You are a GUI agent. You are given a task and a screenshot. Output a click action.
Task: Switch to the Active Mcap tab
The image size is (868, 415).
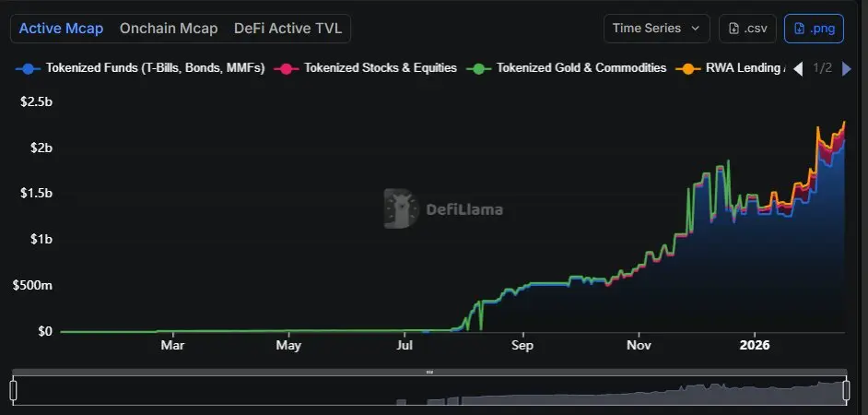click(61, 29)
